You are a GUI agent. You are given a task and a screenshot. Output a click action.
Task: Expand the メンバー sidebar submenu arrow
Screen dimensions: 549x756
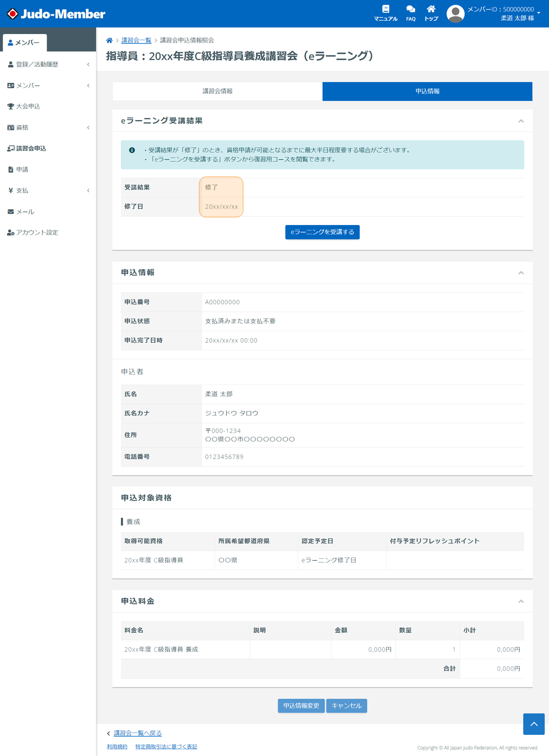88,86
